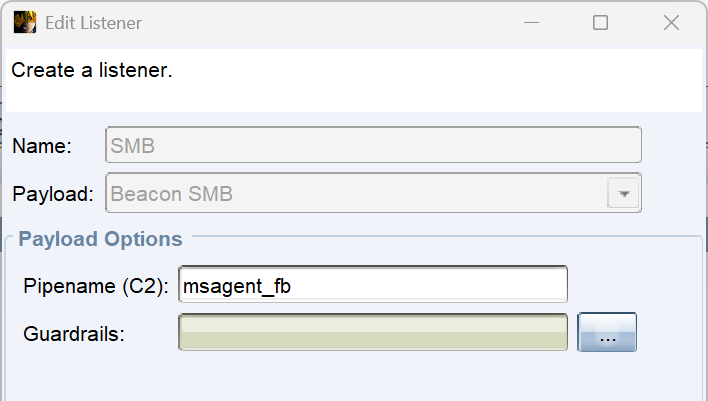The image size is (708, 401).
Task: Click the "Edit Listener" window title text
Action: 93,22
